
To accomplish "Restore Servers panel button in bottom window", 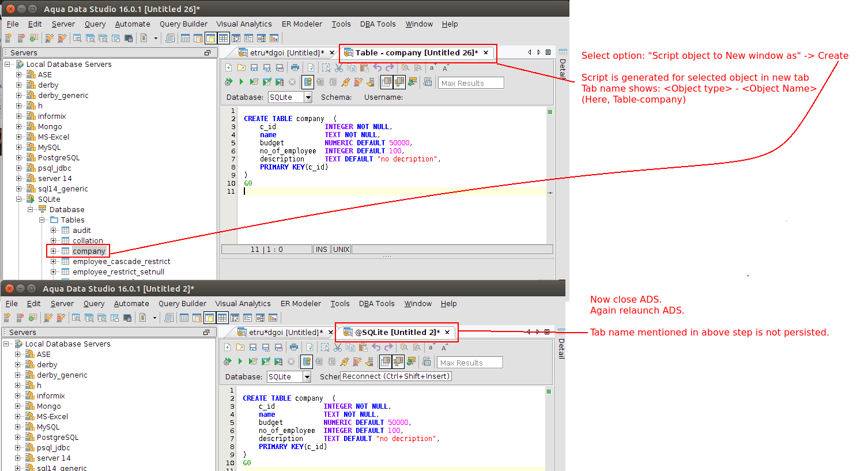I will tap(206, 333).
